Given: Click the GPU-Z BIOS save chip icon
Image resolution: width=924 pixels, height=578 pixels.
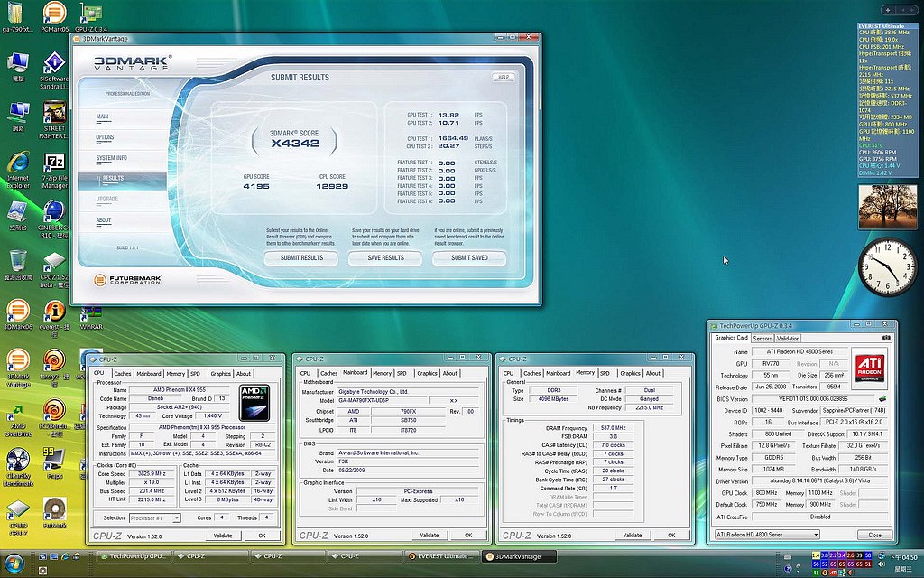Looking at the screenshot, I should pos(882,399).
